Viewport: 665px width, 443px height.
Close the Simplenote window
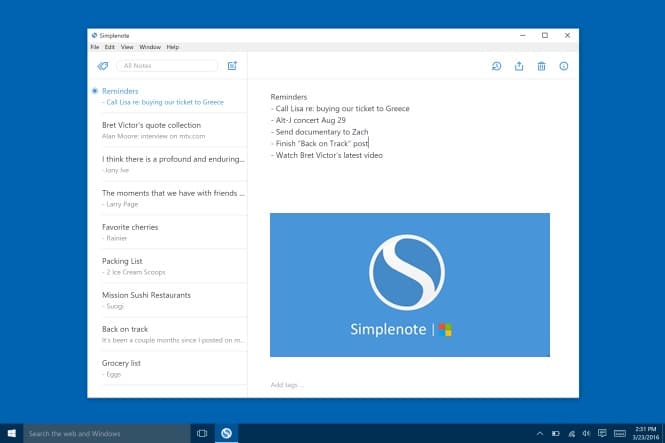click(x=567, y=36)
